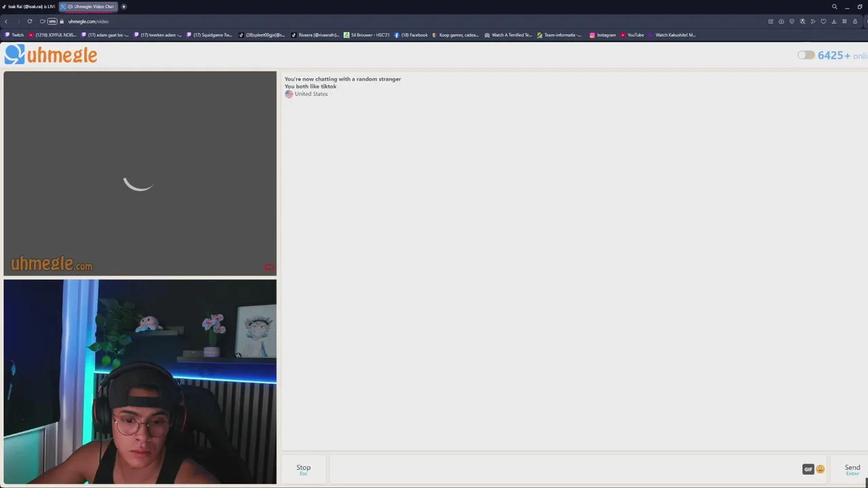Image resolution: width=868 pixels, height=488 pixels.
Task: Click the VPN badge in address bar
Action: point(52,22)
